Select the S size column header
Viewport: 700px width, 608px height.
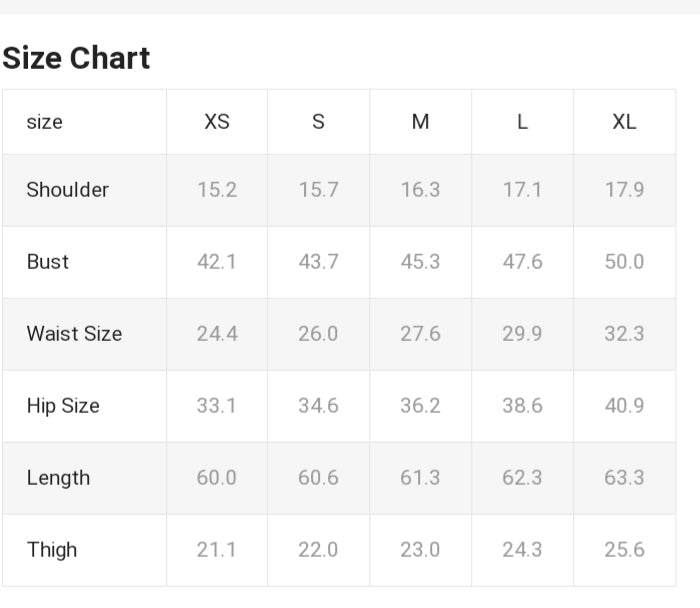pyautogui.click(x=318, y=122)
